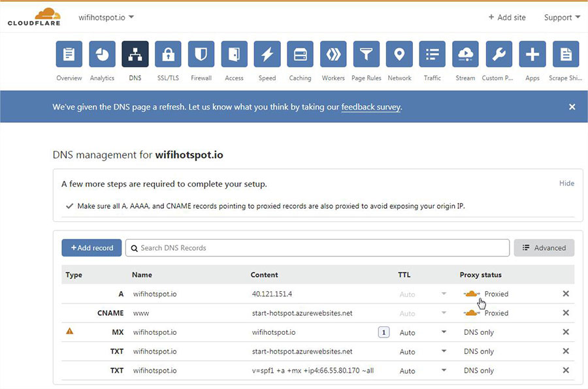Toggle proxy cloud for CNAME www record
The height and width of the screenshot is (389, 588).
pyautogui.click(x=472, y=313)
